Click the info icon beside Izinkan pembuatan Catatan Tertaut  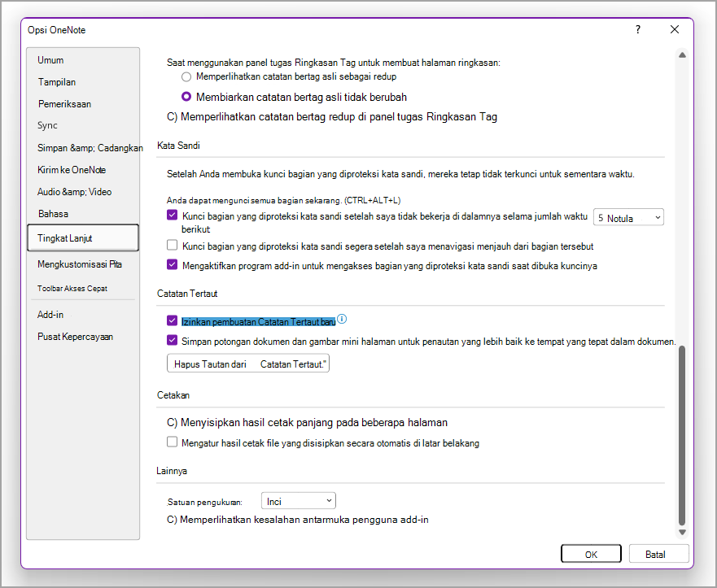342,319
